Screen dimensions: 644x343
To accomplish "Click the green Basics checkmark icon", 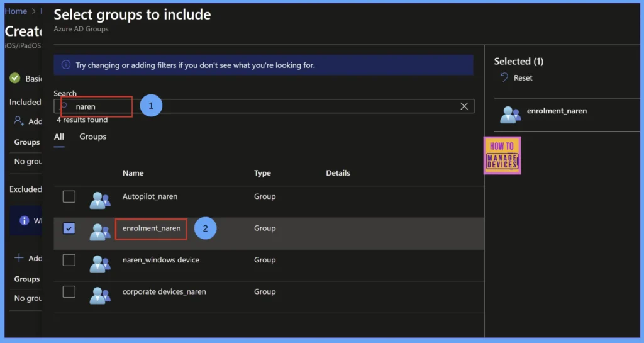I will coord(15,78).
